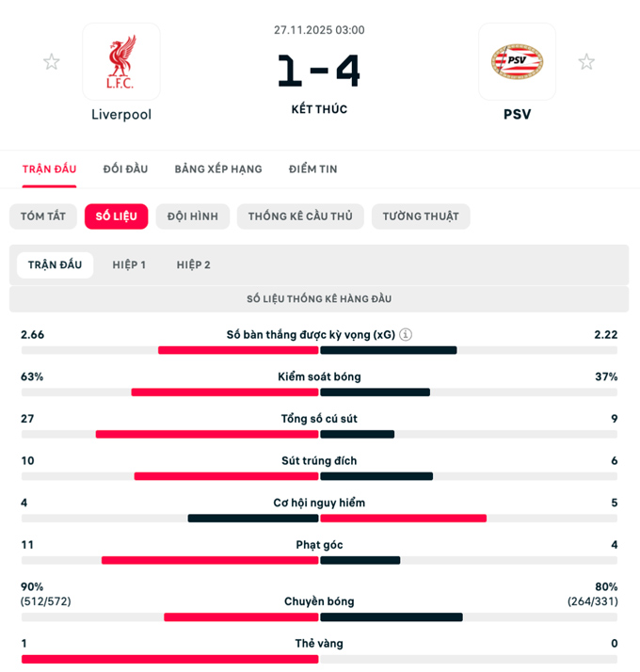Click the PSV club crest

click(x=517, y=62)
